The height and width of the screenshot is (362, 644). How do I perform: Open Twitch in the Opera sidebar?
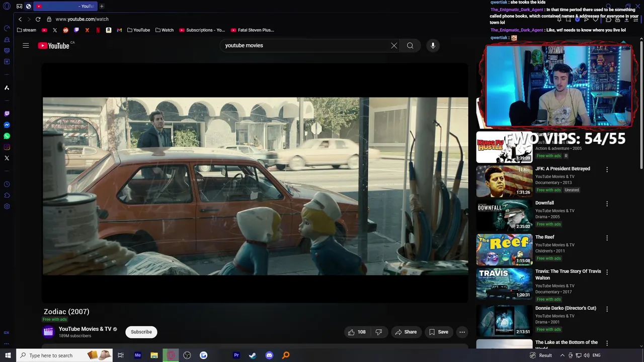[x=7, y=114]
